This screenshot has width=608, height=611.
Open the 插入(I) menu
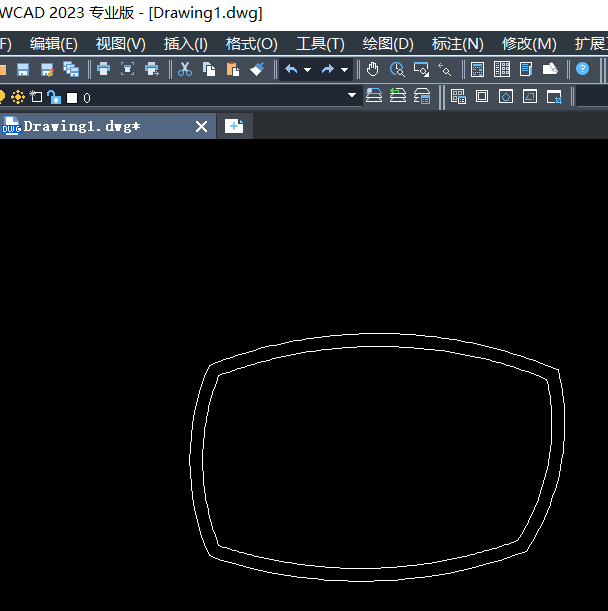click(186, 44)
